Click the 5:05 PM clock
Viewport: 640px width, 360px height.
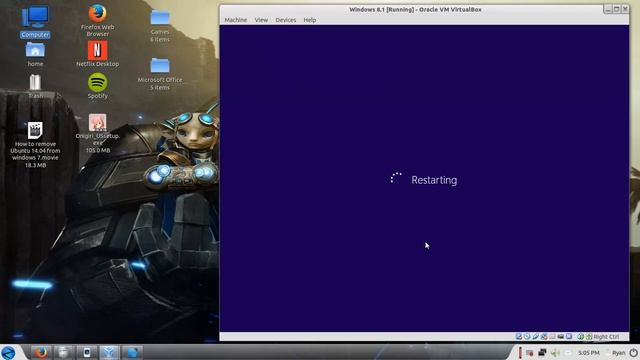pos(589,353)
